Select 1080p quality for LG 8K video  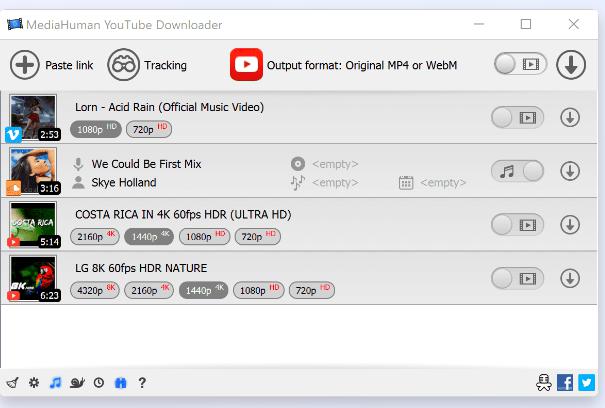click(x=259, y=290)
